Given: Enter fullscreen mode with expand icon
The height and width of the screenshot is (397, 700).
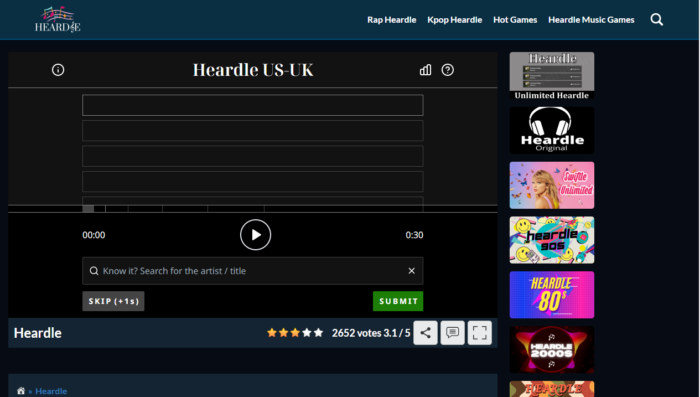Looking at the screenshot, I should coord(480,333).
